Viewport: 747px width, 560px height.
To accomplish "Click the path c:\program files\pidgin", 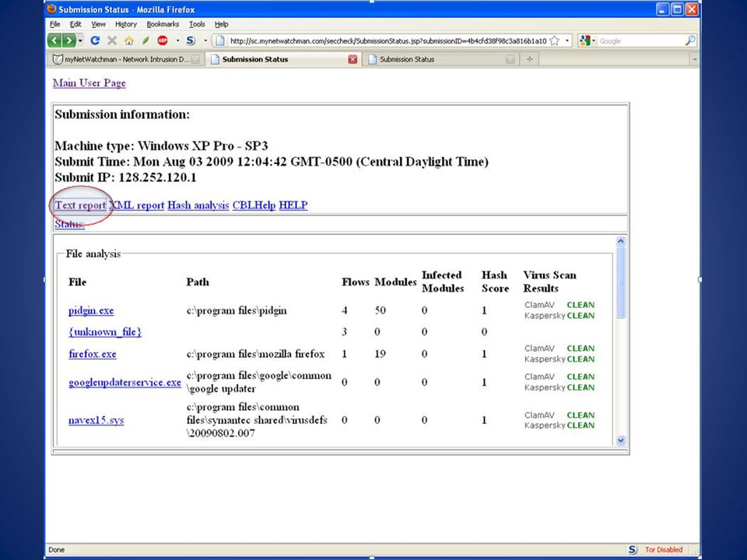I will (237, 310).
